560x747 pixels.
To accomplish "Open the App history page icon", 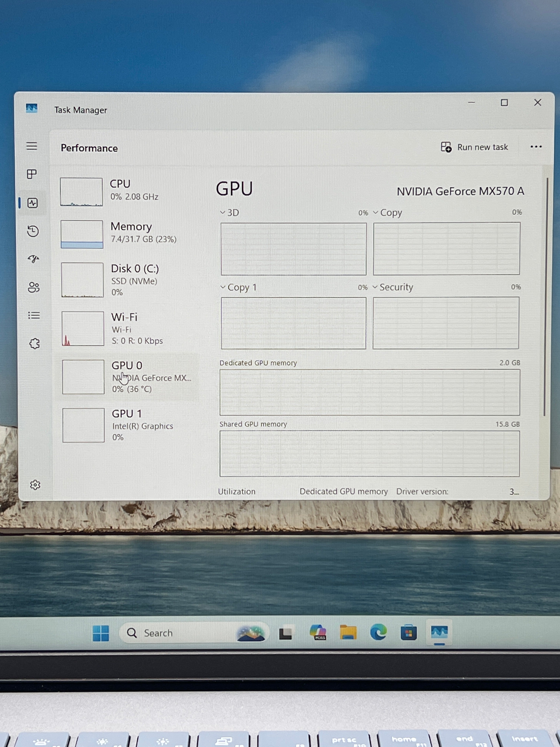I will (33, 231).
